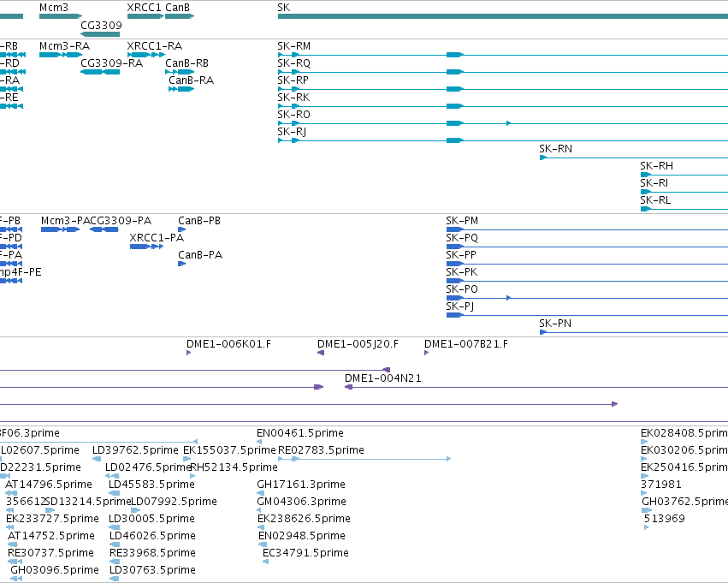Select EST AT14752.5prime

tap(13, 545)
